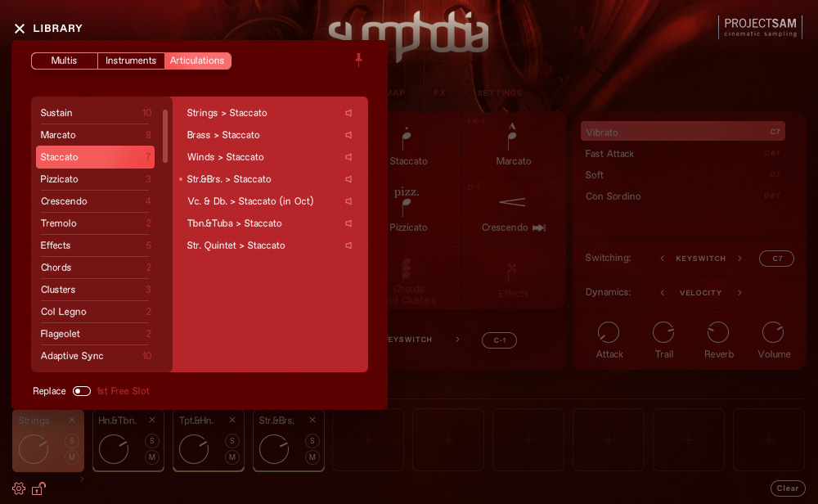Select the Staccato articulation note icon
The image size is (818, 504).
[x=407, y=138]
